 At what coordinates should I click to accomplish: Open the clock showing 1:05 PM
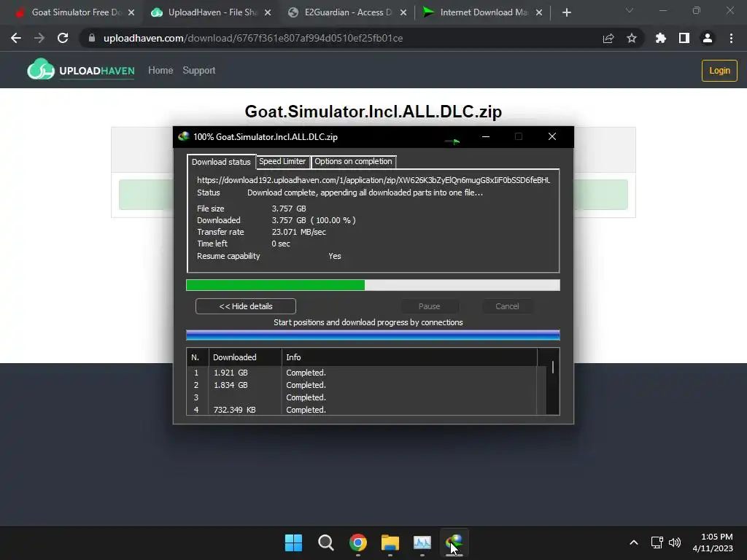click(713, 542)
